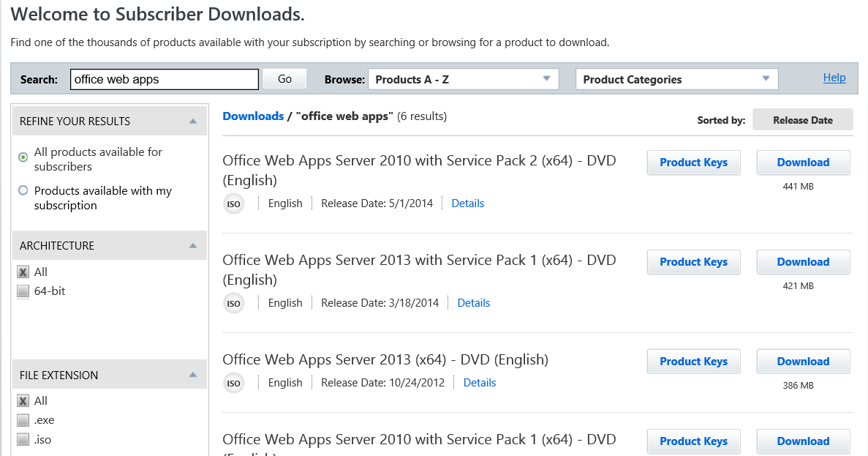Download Office Web Apps 2010 Service Pack 2
The width and height of the screenshot is (868, 456).
[803, 162]
